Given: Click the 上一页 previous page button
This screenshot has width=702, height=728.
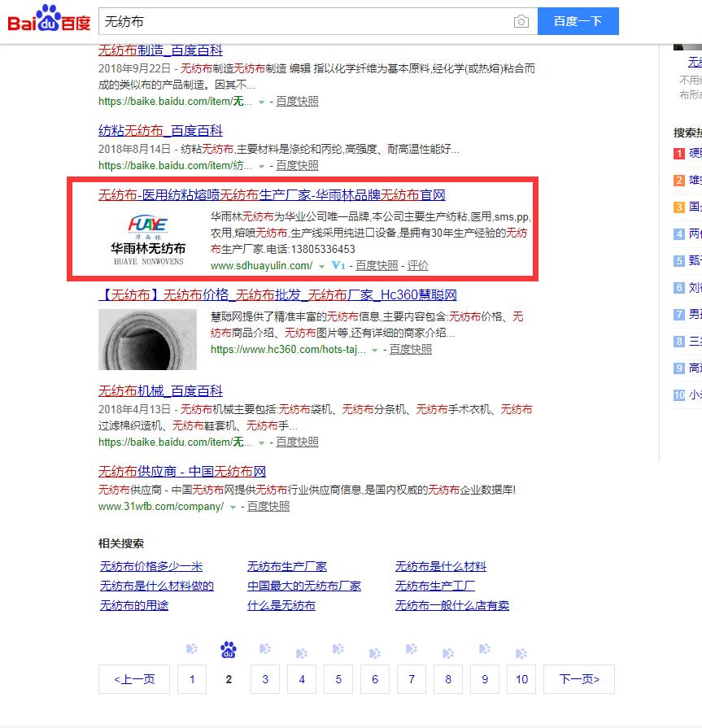Looking at the screenshot, I should pos(134,679).
